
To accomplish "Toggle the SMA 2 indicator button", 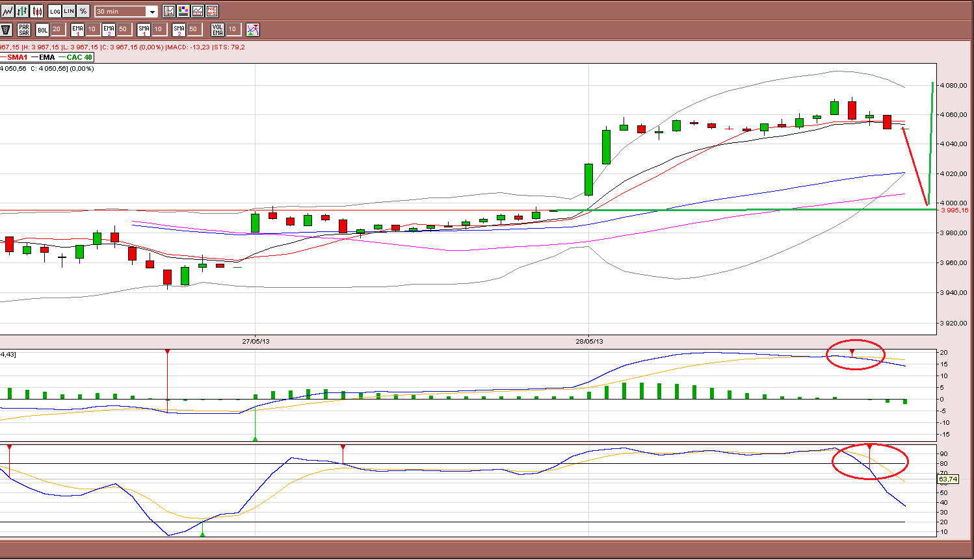I will click(x=179, y=30).
